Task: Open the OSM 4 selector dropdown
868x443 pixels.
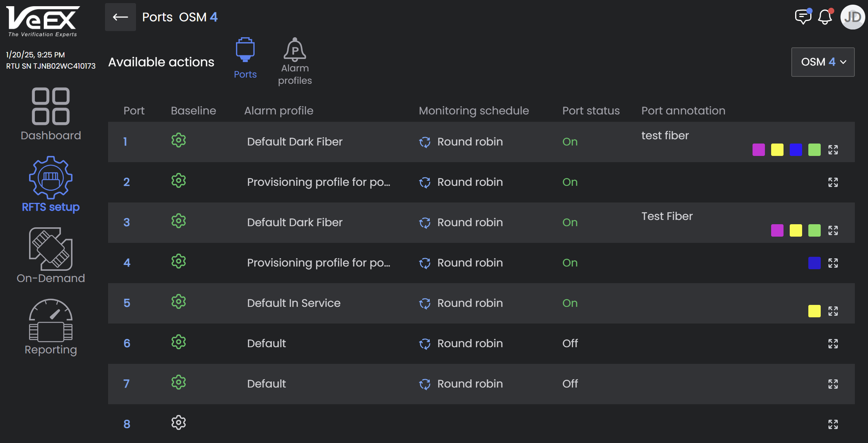Action: 823,62
